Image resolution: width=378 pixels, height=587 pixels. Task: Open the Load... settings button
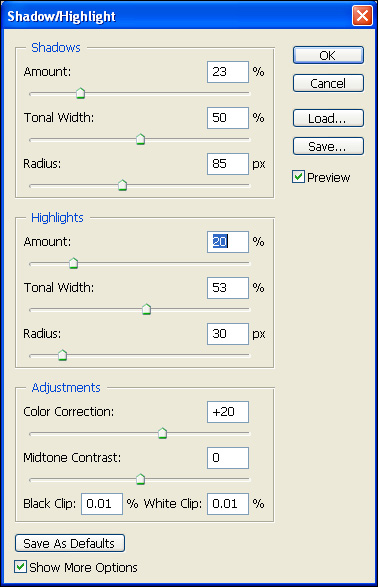[328, 118]
